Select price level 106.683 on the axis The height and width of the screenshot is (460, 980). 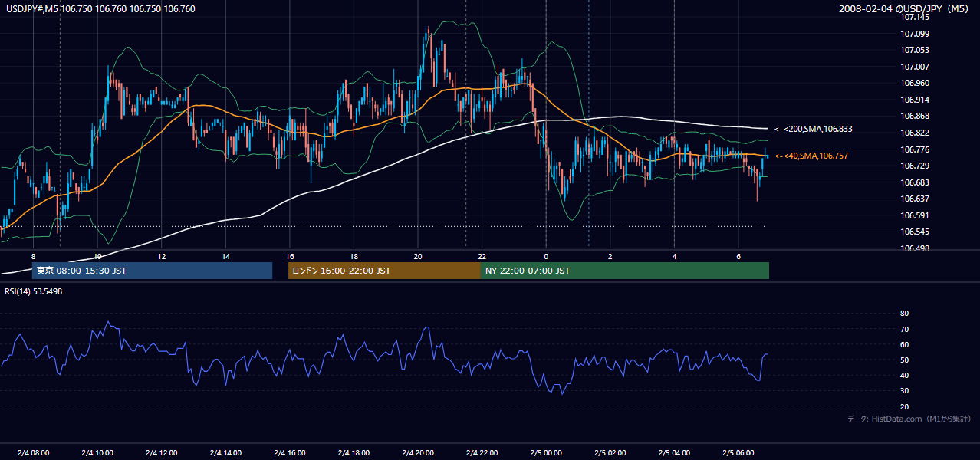tap(915, 182)
